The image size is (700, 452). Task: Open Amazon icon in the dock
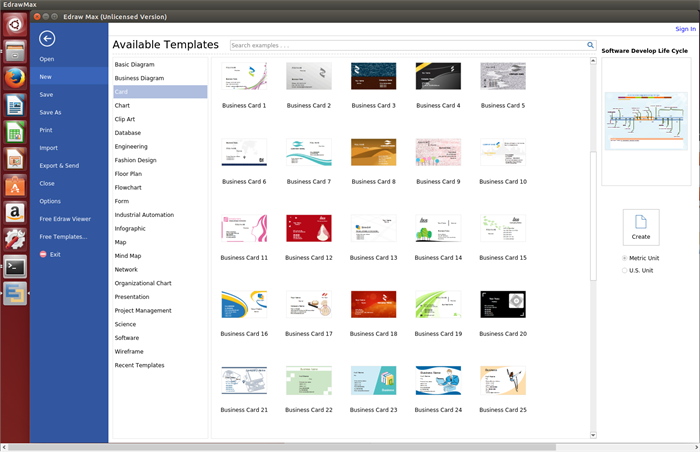click(14, 212)
